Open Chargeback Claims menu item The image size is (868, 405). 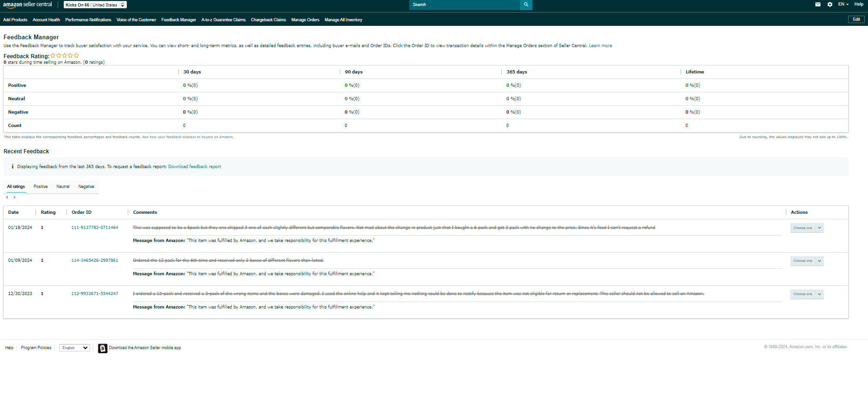click(x=269, y=20)
